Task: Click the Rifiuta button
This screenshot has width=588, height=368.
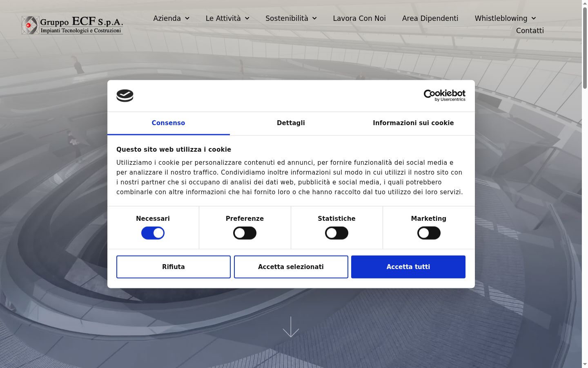Action: pos(174,267)
